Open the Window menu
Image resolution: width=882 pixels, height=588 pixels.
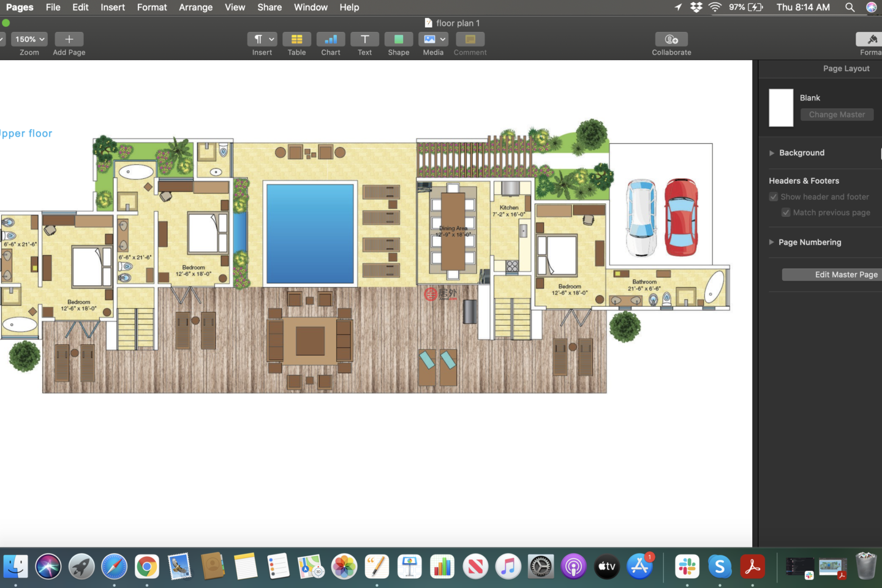[x=311, y=7]
